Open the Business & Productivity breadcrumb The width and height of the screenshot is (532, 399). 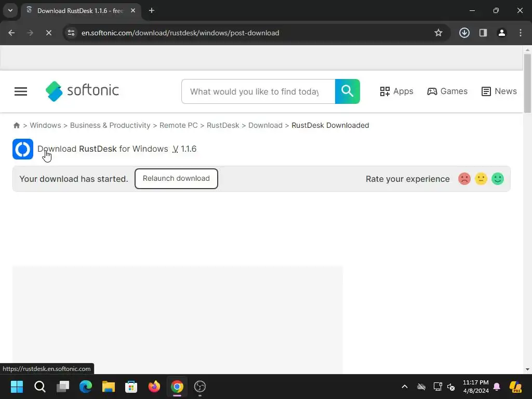tap(110, 125)
